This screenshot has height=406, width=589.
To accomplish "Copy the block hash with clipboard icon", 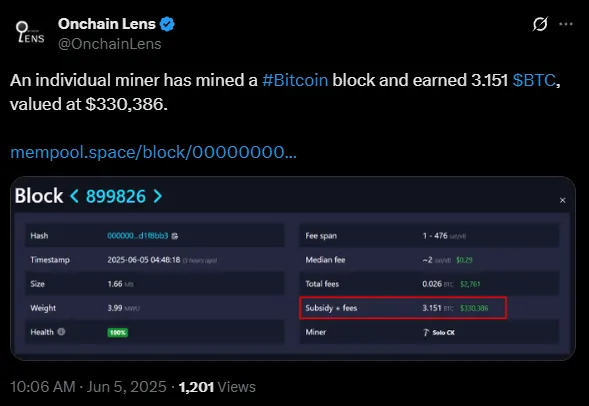I will (x=175, y=236).
